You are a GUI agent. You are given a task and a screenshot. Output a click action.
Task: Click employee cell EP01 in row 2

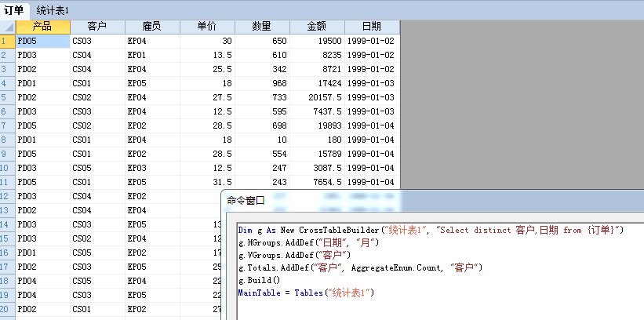(152, 55)
